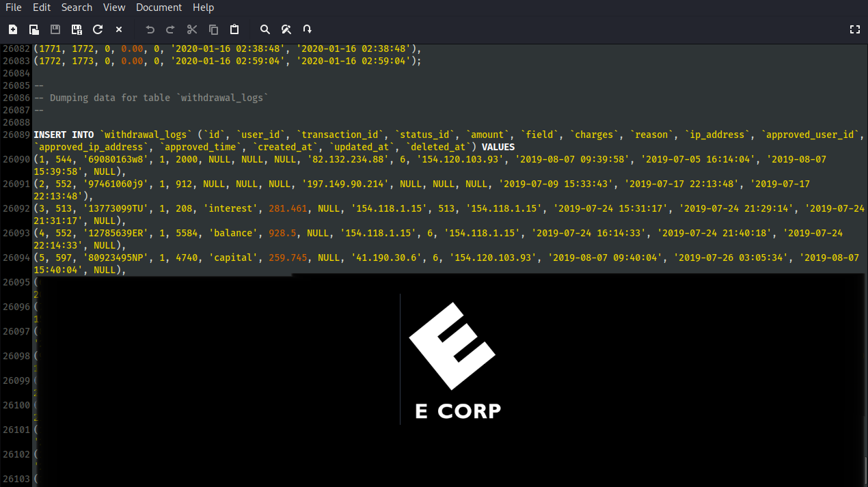Open the Search menu
Screen dimensions: 868x487
(x=77, y=8)
